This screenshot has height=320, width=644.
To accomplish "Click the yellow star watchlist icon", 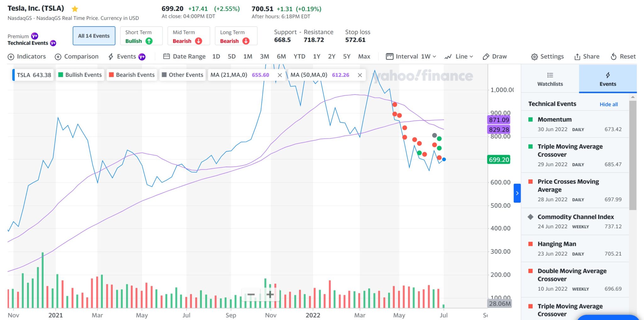I will [75, 9].
